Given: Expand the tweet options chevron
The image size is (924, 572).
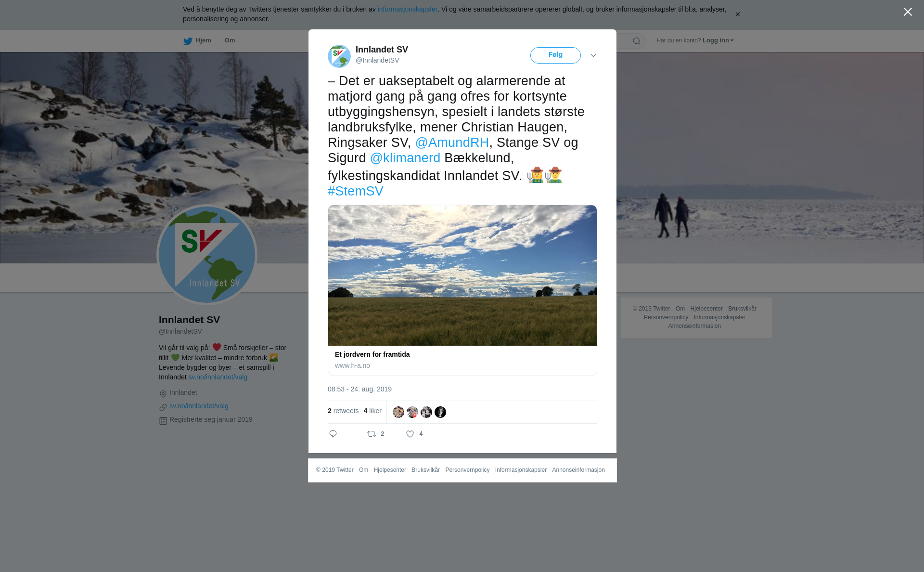Looking at the screenshot, I should [x=593, y=55].
